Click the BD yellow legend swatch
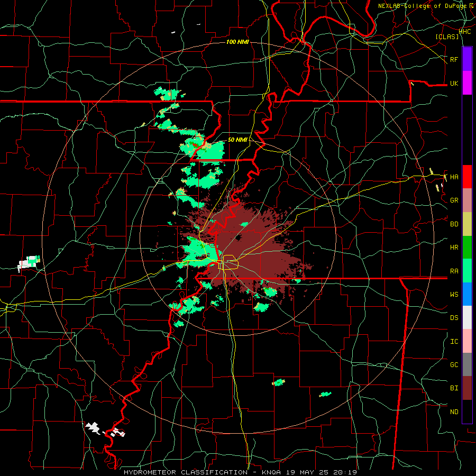The height and width of the screenshot is (476, 476). tap(467, 224)
